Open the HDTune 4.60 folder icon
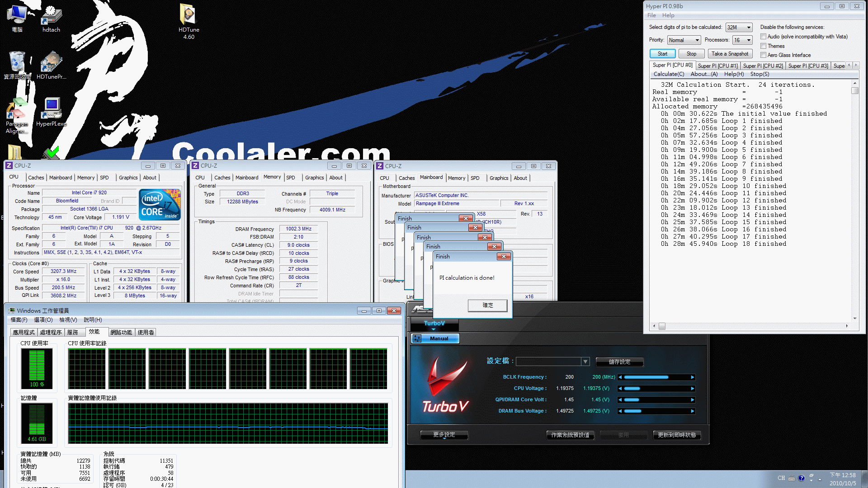Image resolution: width=868 pixels, height=488 pixels. point(189,21)
